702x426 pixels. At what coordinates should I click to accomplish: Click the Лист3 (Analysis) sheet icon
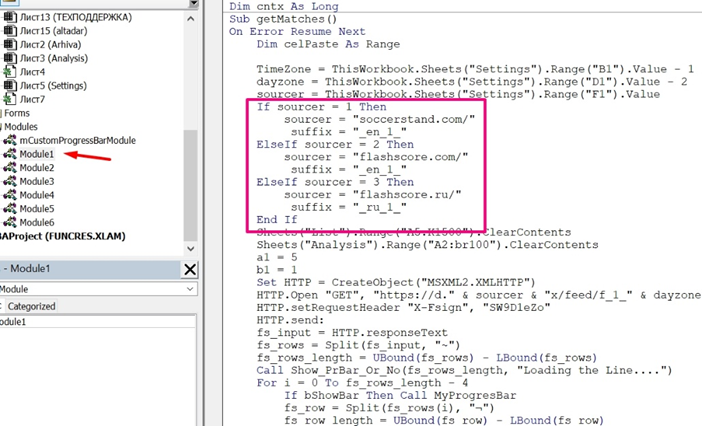click(x=10, y=59)
